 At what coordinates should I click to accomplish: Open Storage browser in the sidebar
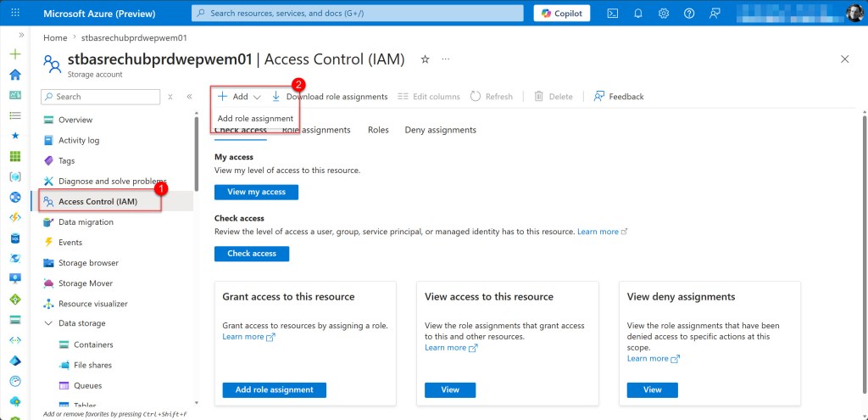click(x=88, y=263)
